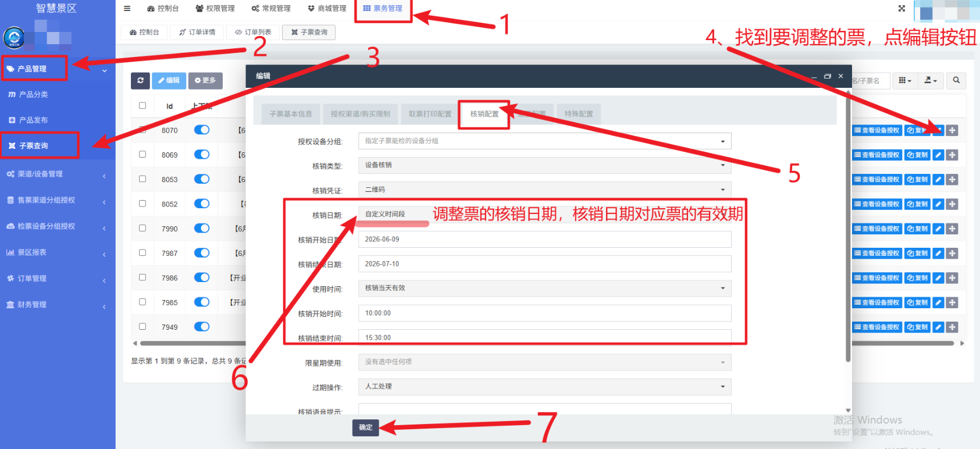Click the move drag-handle icon for row 8070
Viewport: 980px width, 449px height.
pyautogui.click(x=952, y=130)
